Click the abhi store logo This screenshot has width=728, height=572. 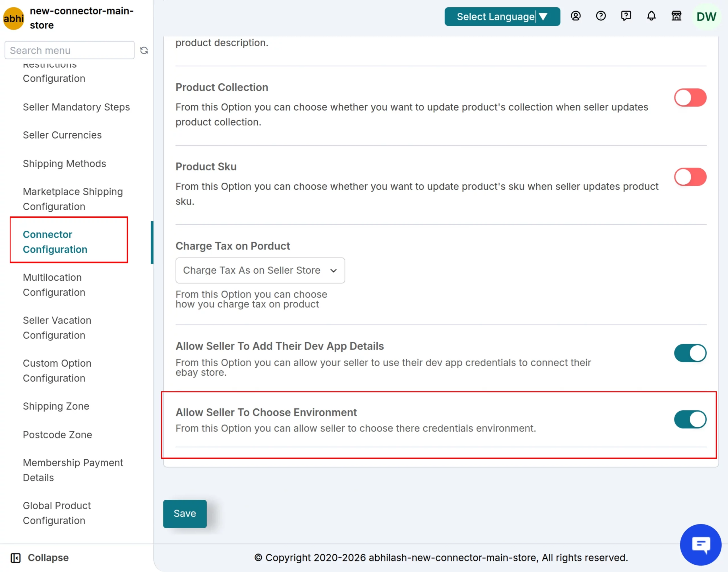point(13,18)
